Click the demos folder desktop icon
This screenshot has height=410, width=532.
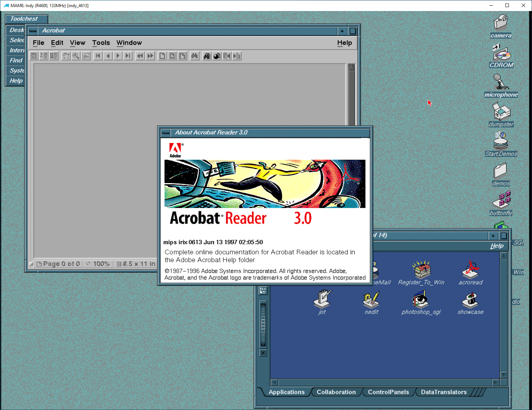pos(500,171)
